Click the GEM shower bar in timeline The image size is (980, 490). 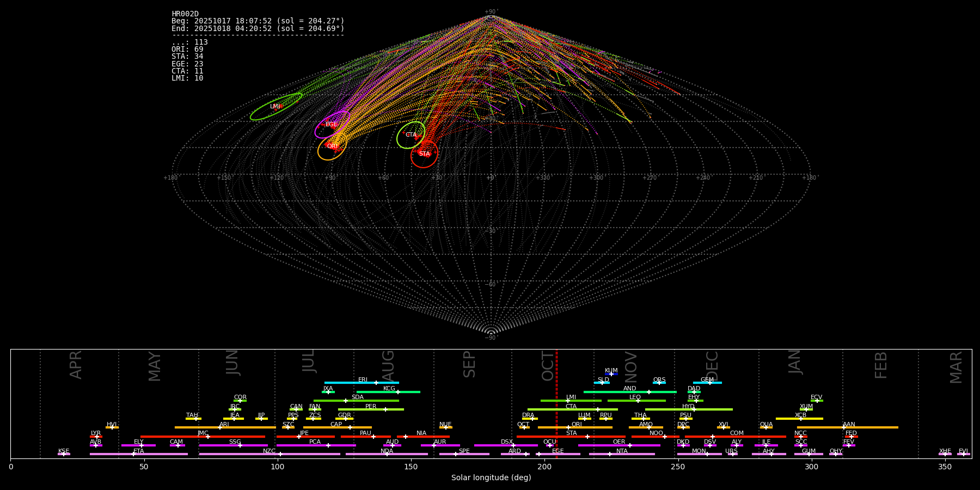point(707,383)
